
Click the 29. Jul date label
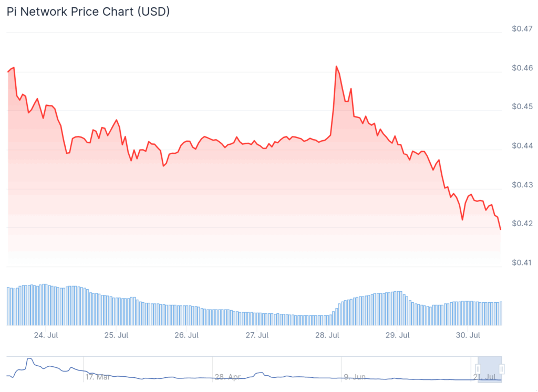(x=397, y=335)
